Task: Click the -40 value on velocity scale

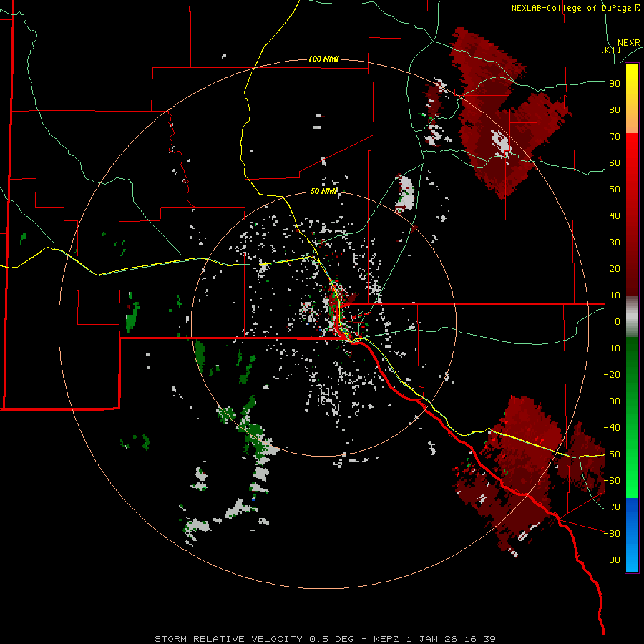Action: pyautogui.click(x=612, y=428)
